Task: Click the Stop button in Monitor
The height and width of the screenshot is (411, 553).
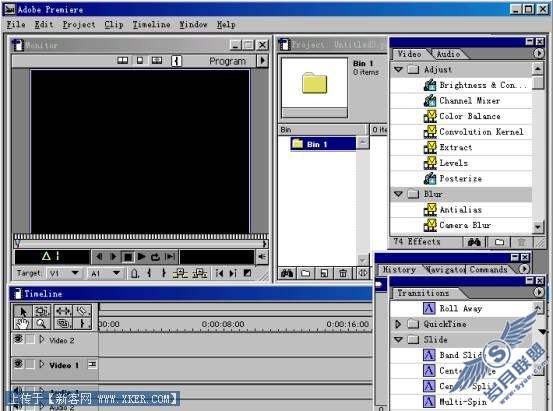Action: click(128, 257)
